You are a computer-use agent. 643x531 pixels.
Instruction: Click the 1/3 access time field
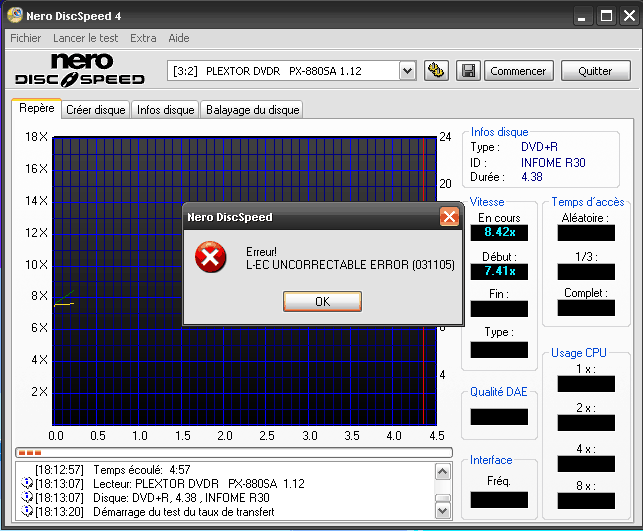pos(586,271)
